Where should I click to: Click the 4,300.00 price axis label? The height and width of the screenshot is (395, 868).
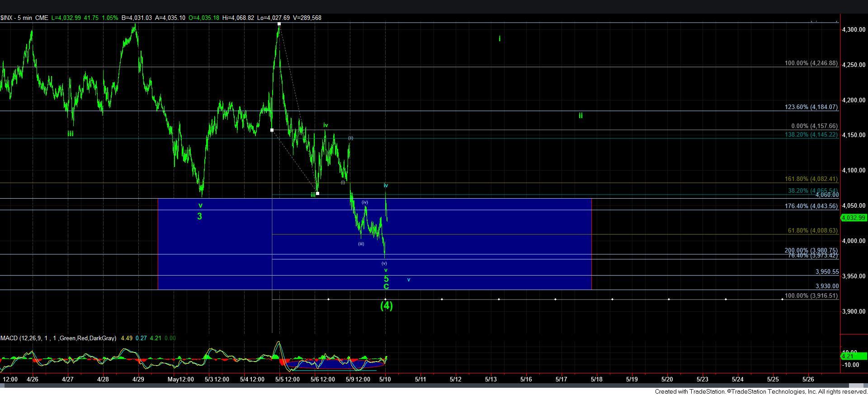[x=854, y=29]
